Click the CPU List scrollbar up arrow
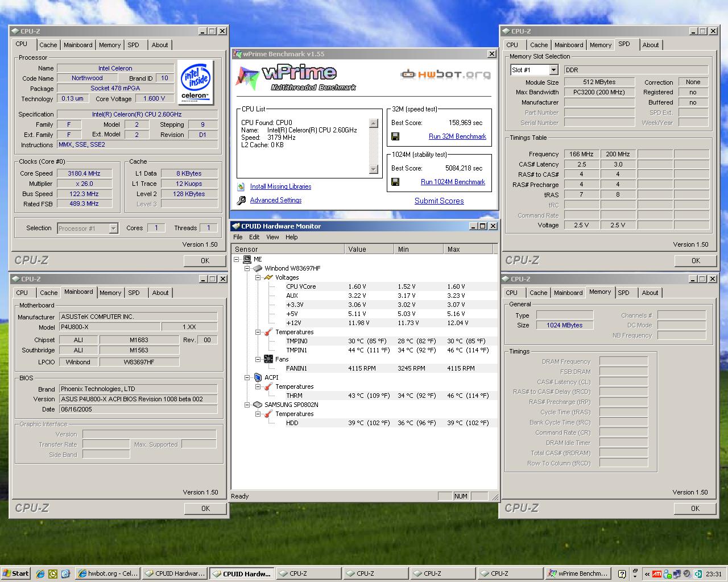The image size is (728, 582). click(x=374, y=123)
